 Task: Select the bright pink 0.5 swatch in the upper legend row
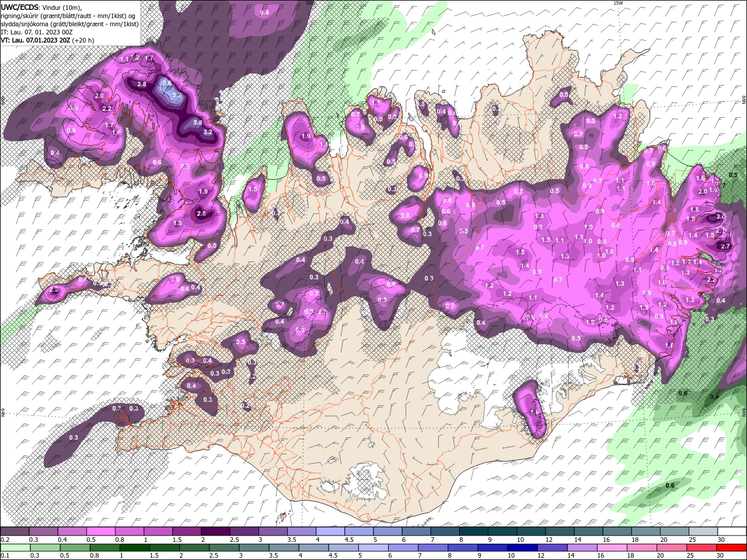(x=100, y=531)
